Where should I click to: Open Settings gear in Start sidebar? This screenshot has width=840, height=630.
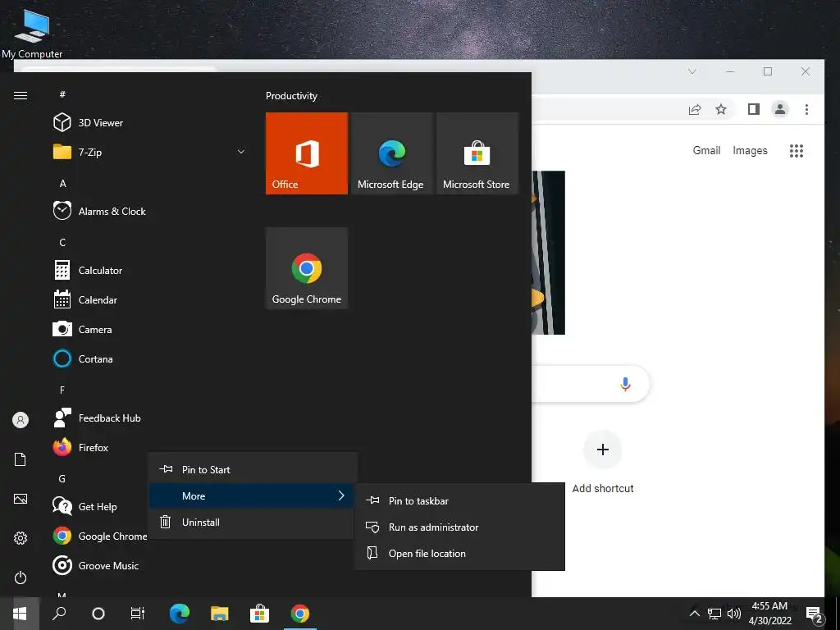pyautogui.click(x=21, y=538)
